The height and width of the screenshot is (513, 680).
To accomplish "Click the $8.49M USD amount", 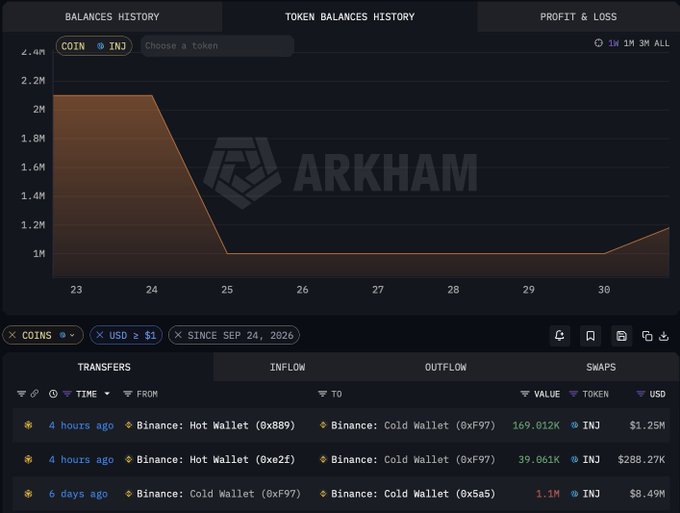I will pos(647,494).
